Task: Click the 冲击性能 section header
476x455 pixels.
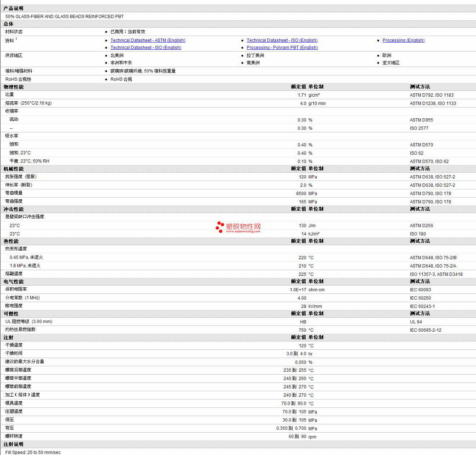Action: 14,209
